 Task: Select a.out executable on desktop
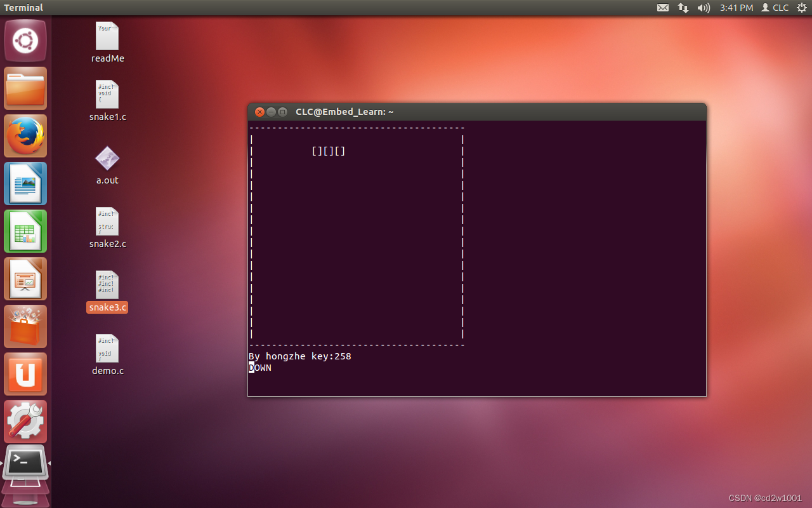pyautogui.click(x=107, y=165)
